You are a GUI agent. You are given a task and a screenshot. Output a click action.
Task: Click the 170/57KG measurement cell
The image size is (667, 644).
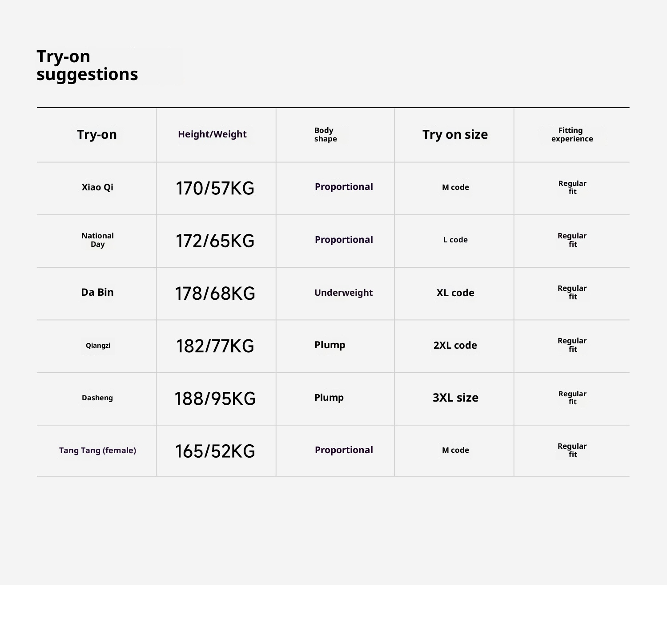[215, 188]
